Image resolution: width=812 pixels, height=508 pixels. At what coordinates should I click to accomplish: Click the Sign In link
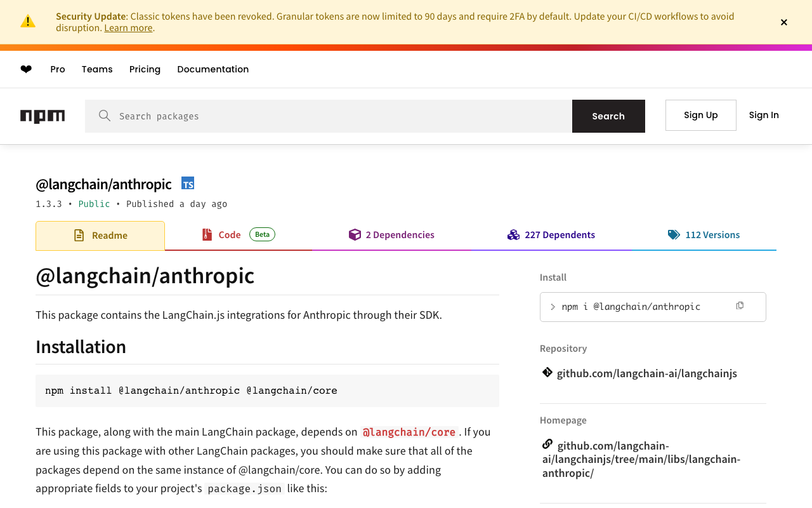(764, 115)
